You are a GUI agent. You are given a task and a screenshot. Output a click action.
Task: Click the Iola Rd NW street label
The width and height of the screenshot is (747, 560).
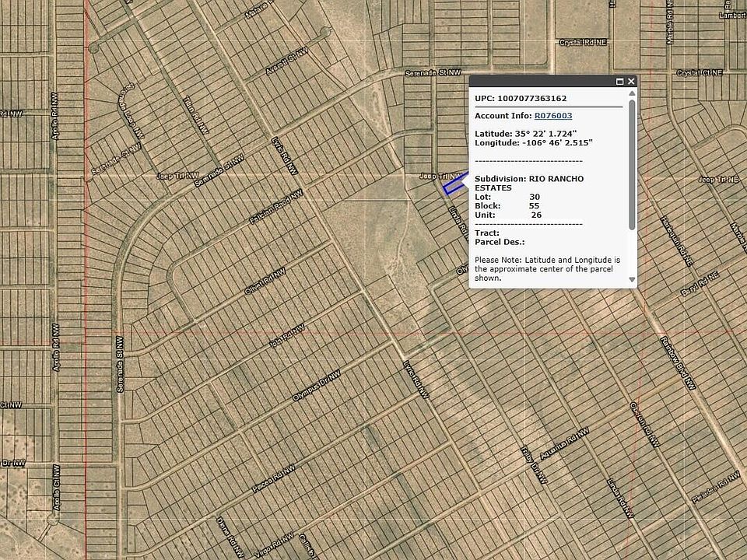point(287,336)
